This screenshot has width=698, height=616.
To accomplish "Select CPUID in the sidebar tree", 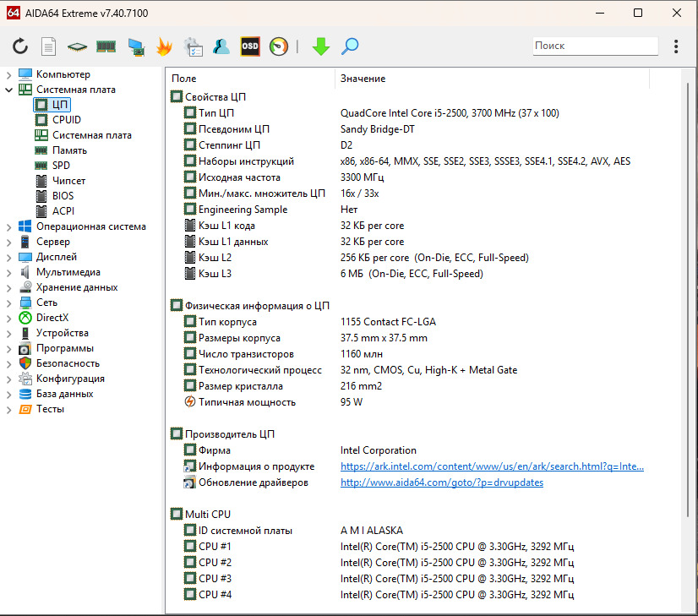I will tap(67, 120).
